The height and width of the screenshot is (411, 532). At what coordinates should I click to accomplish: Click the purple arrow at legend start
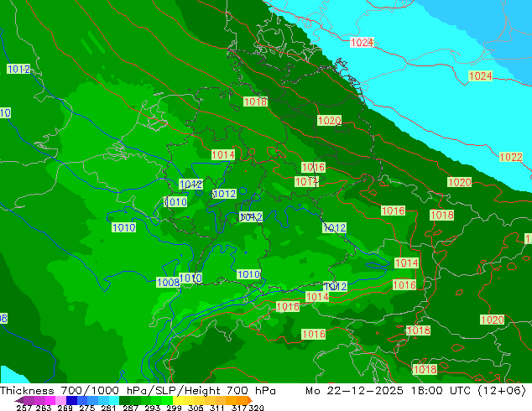pyautogui.click(x=19, y=400)
